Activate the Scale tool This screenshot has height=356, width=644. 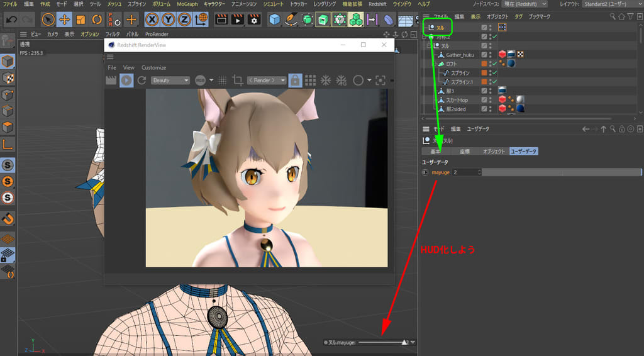pos(81,19)
